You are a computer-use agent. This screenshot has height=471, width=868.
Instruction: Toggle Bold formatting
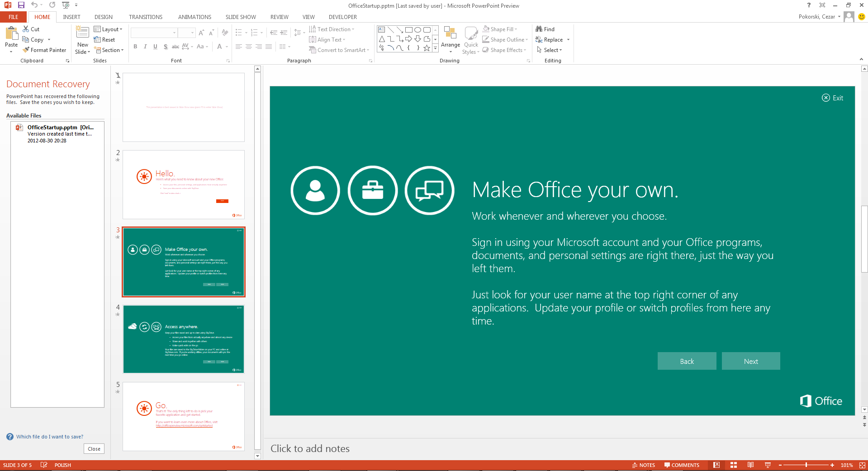pos(135,47)
